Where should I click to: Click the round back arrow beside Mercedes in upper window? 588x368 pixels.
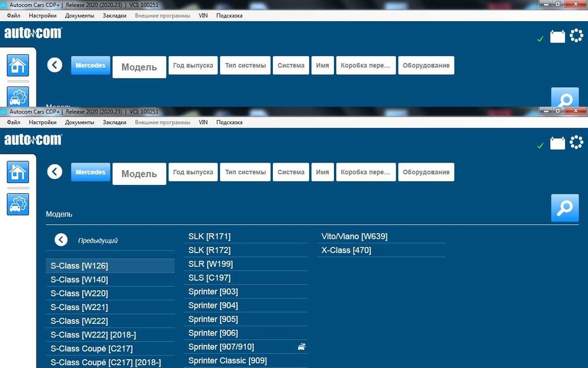tap(55, 65)
